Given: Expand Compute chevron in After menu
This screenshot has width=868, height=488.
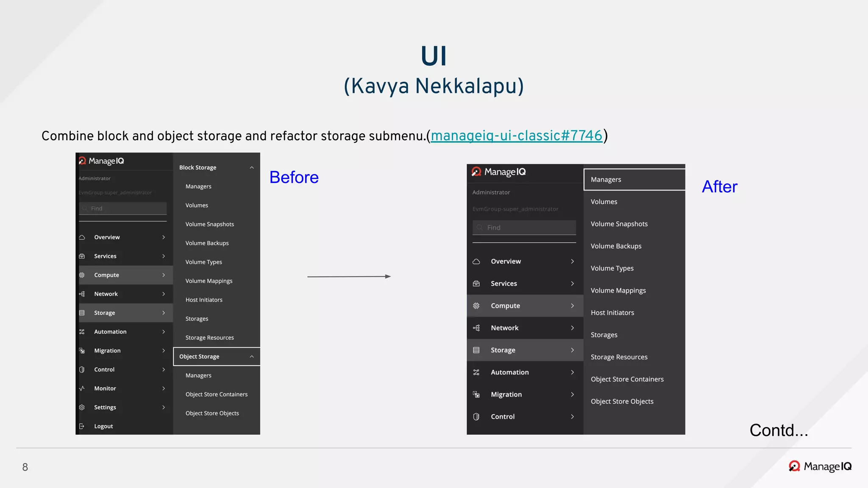Looking at the screenshot, I should [x=573, y=306].
